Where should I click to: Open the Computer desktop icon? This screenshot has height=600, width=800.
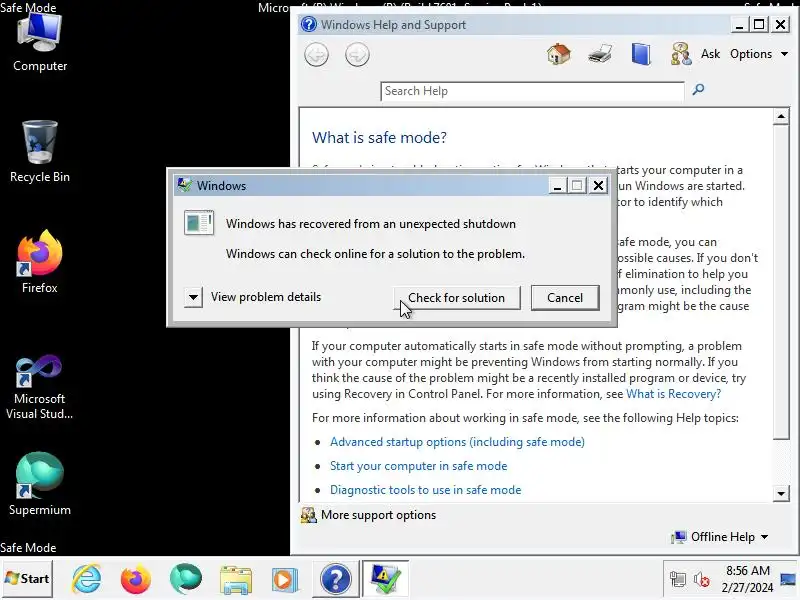(40, 43)
